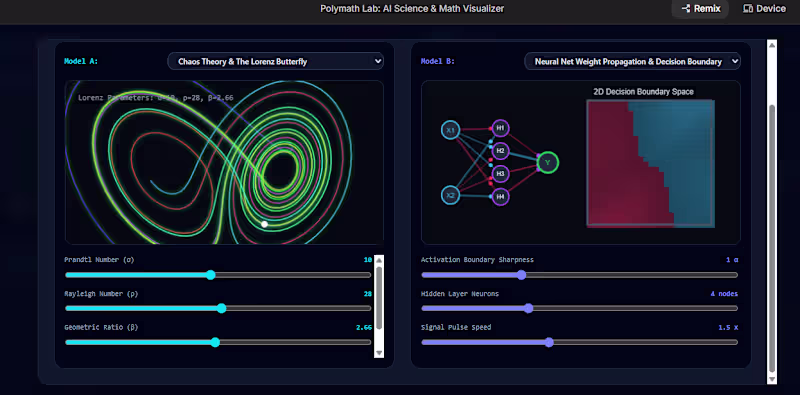This screenshot has height=395, width=800.
Task: Click the Geometric Ratio value '2.66'
Action: tap(364, 328)
